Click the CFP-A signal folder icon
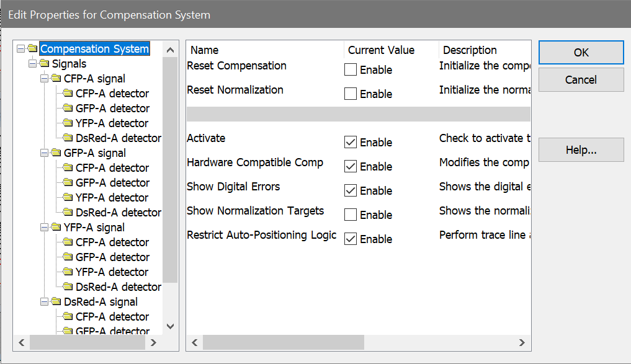631x364 pixels. coord(56,79)
